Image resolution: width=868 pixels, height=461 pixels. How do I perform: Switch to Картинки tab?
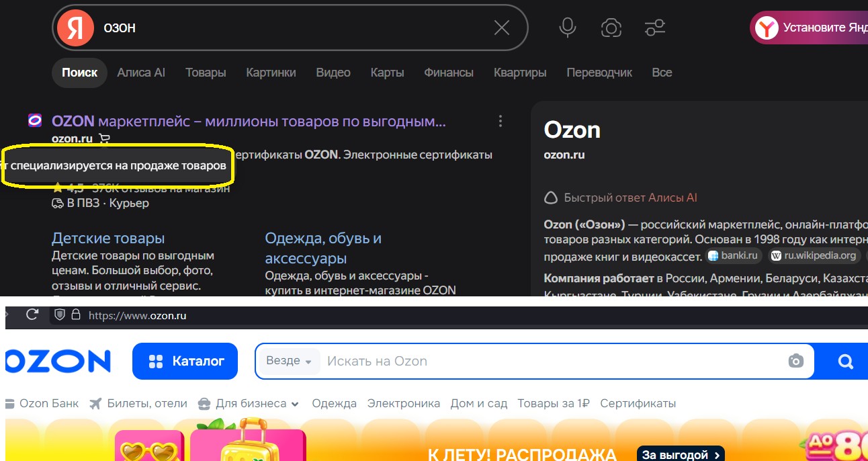pos(271,73)
